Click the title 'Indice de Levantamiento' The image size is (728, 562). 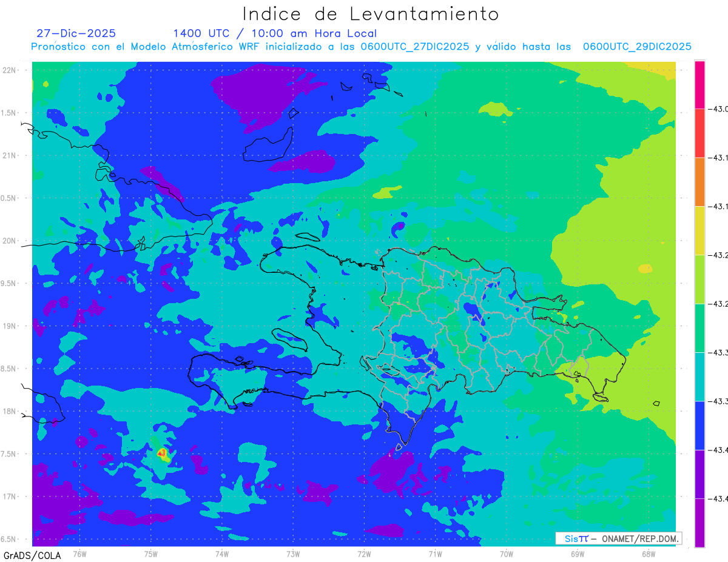point(371,14)
